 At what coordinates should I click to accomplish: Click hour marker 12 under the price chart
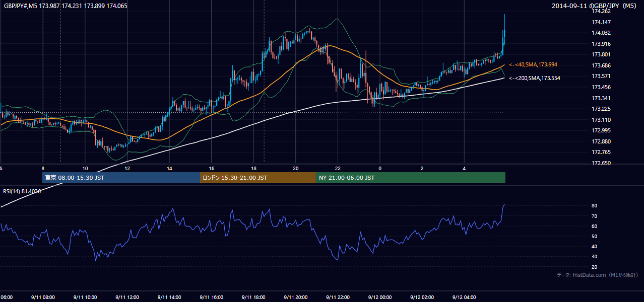127,168
